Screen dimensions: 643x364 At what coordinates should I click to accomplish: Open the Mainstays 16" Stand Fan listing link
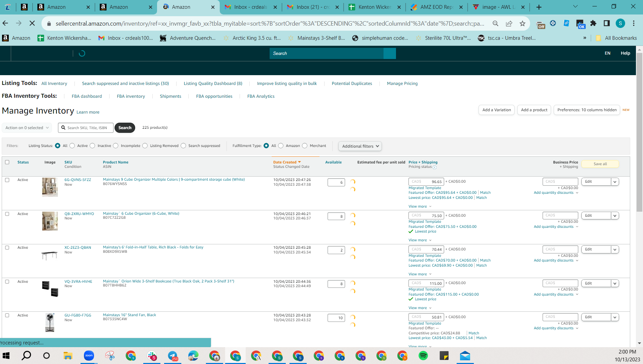click(x=129, y=315)
